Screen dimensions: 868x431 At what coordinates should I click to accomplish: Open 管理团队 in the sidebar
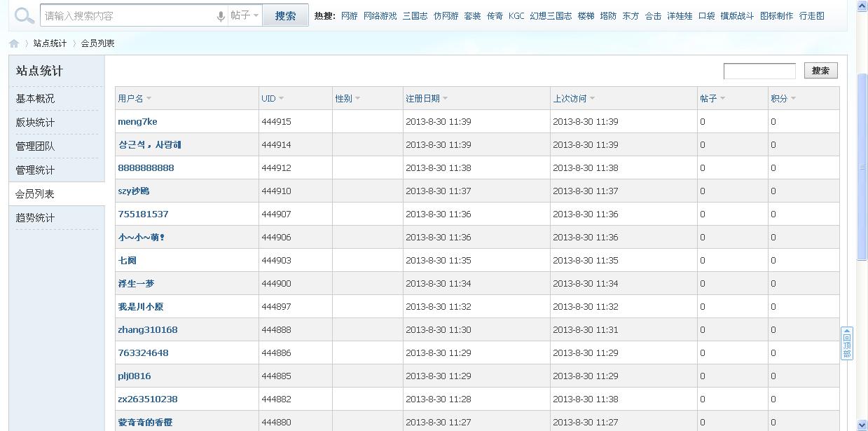pyautogui.click(x=35, y=146)
